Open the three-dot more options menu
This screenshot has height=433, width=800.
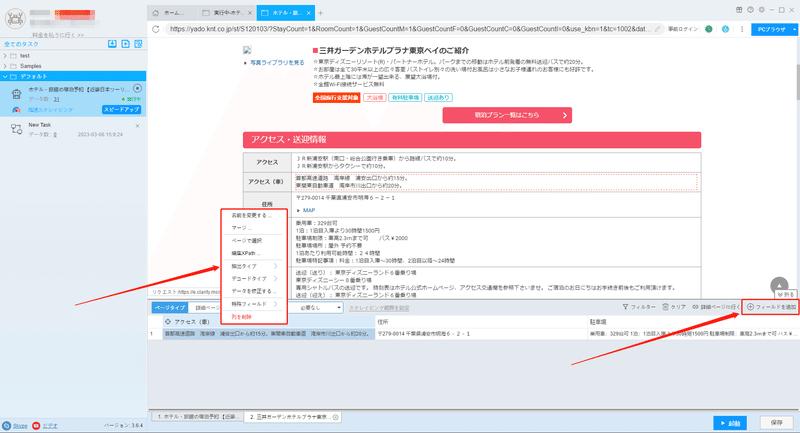742,29
